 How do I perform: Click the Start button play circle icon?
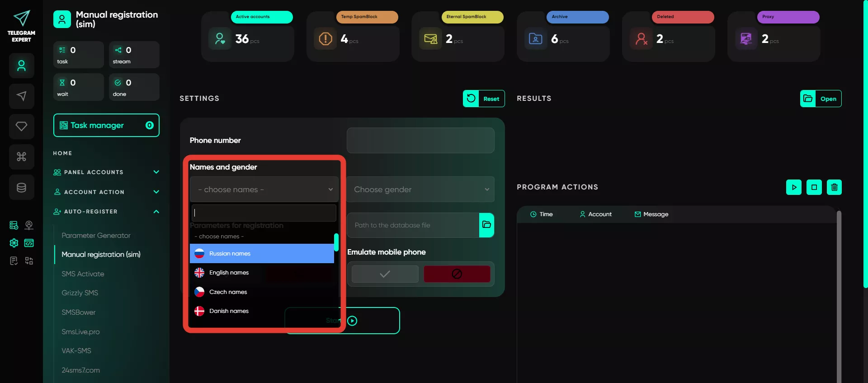[352, 321]
